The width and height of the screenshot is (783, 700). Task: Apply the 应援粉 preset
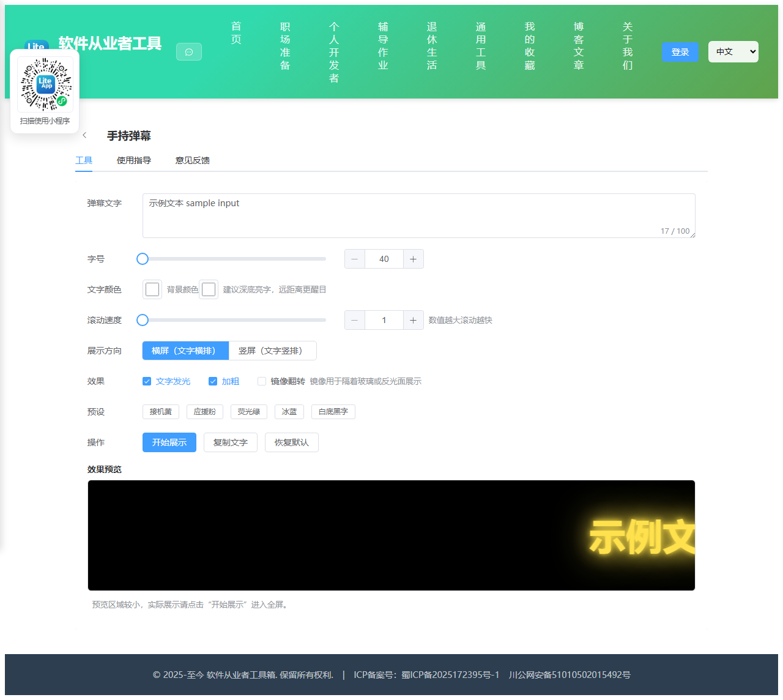pos(205,412)
